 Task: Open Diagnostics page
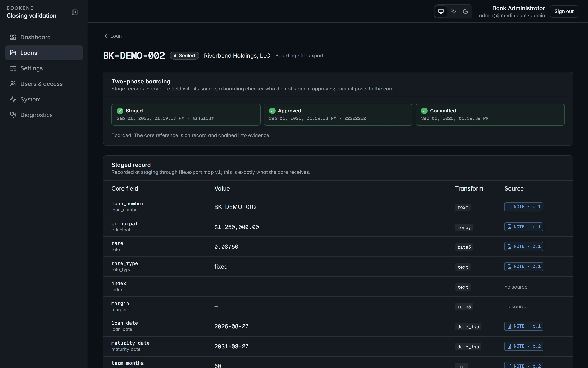44,115
